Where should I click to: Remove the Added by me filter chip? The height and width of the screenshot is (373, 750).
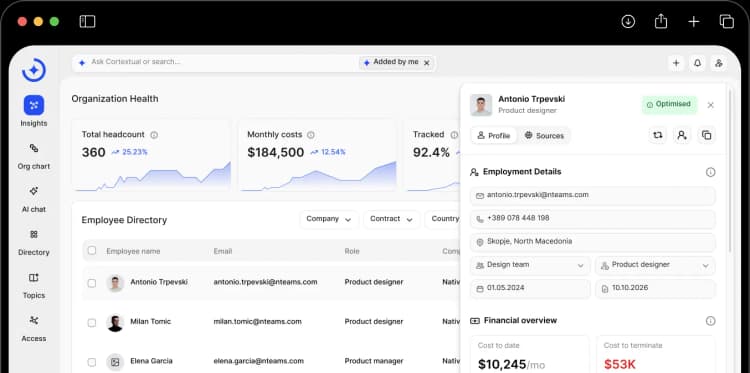tap(427, 63)
